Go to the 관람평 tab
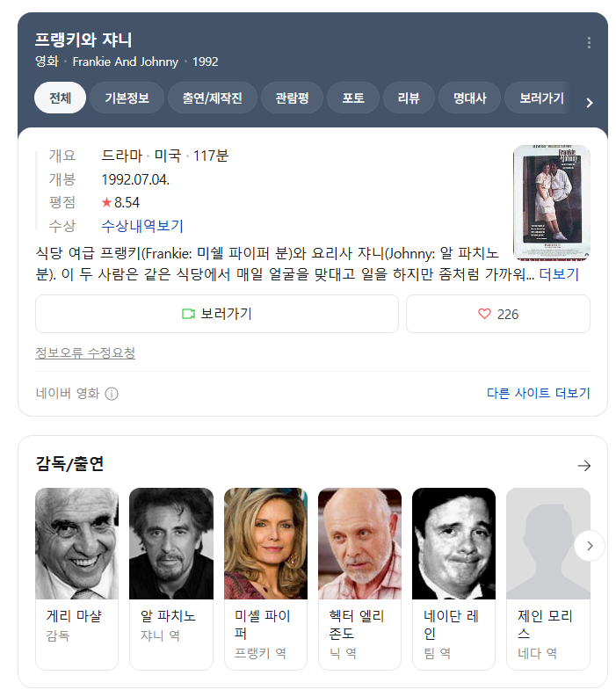Image resolution: width=616 pixels, height=697 pixels. pos(292,98)
